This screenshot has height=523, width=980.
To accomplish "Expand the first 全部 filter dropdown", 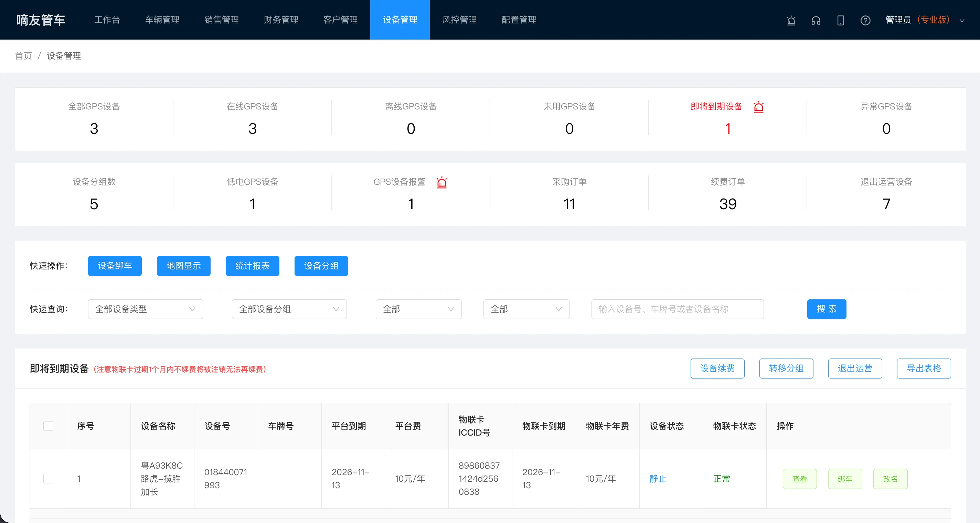I will coord(418,309).
